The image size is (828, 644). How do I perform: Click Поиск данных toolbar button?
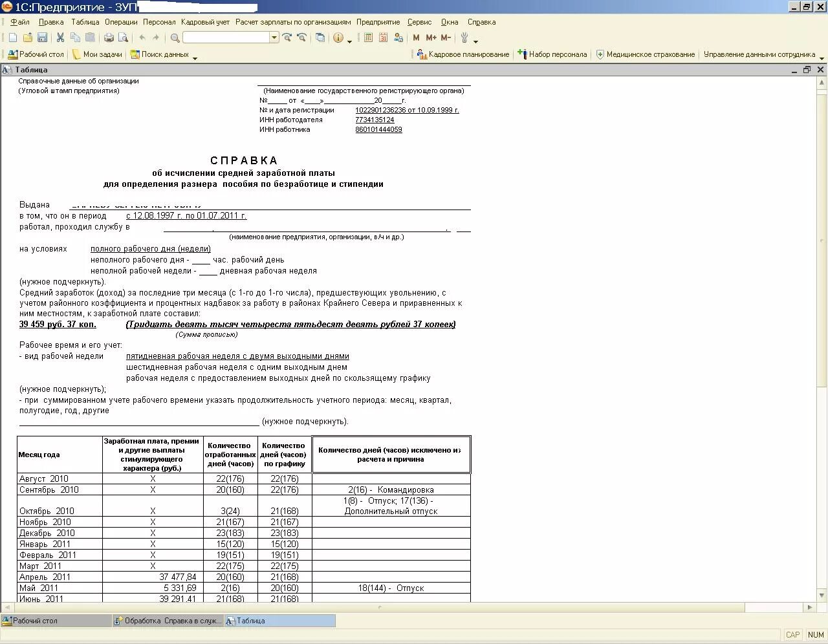tap(160, 54)
